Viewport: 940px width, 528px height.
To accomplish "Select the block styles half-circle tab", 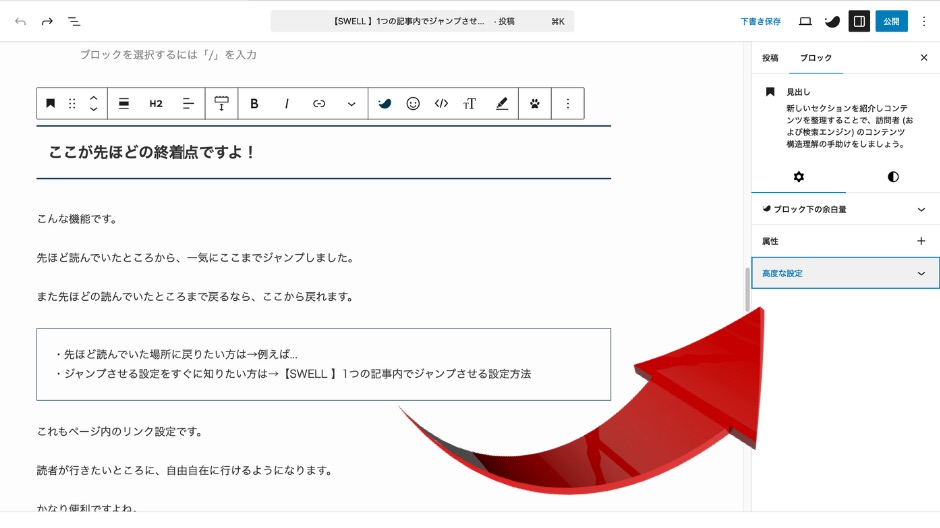I will coord(893,177).
